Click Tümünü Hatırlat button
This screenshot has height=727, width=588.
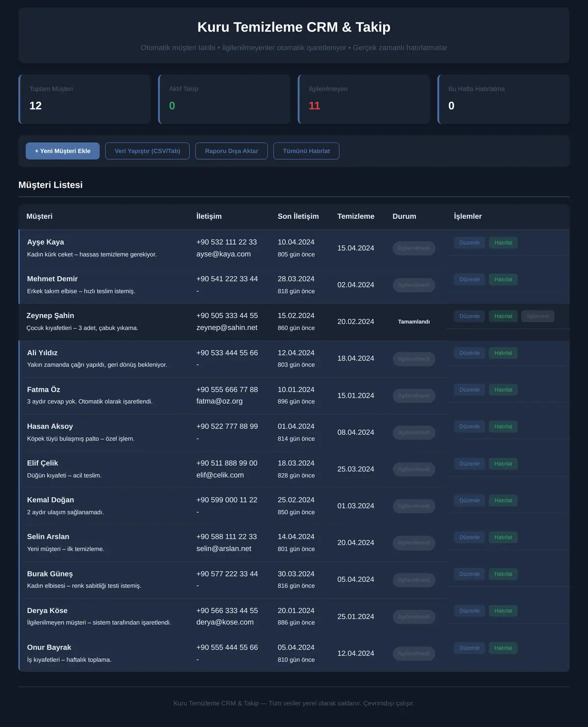[x=306, y=151]
